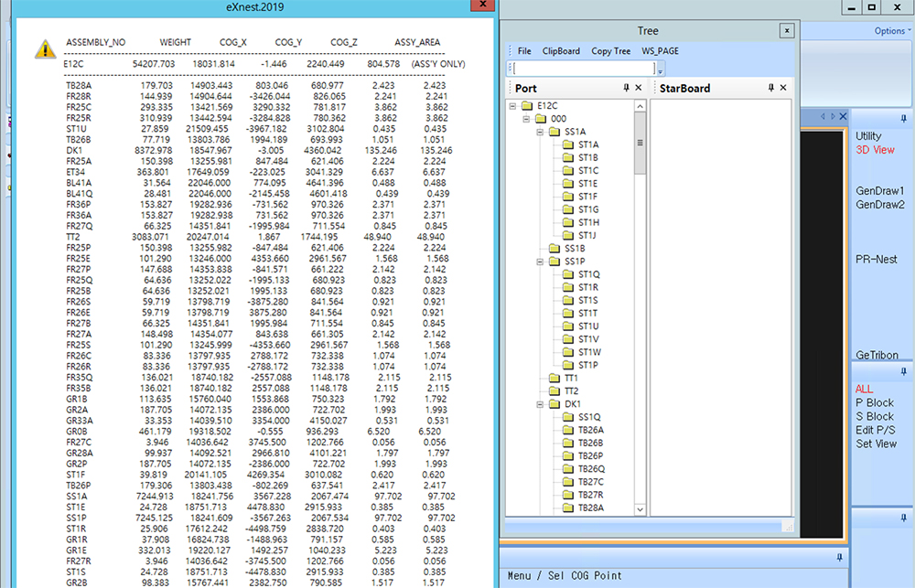The width and height of the screenshot is (915, 588).
Task: Select the P Block option
Action: (874, 403)
